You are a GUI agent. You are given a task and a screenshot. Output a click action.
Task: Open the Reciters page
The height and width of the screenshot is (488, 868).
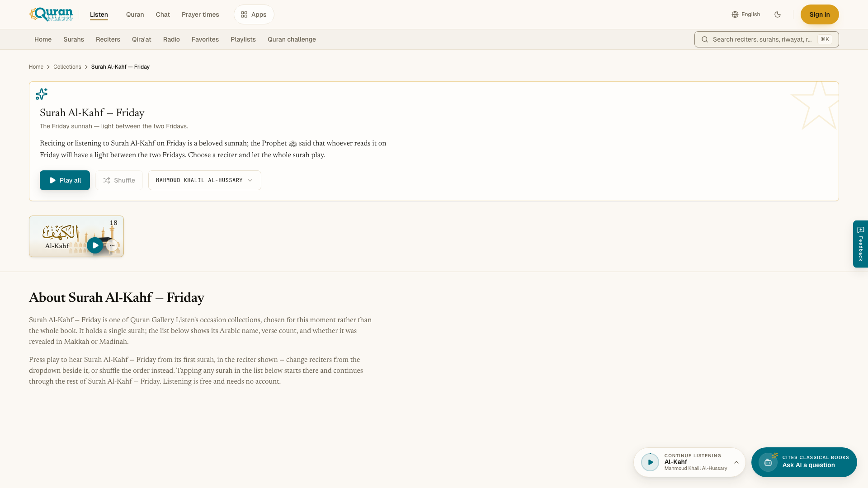pos(108,39)
